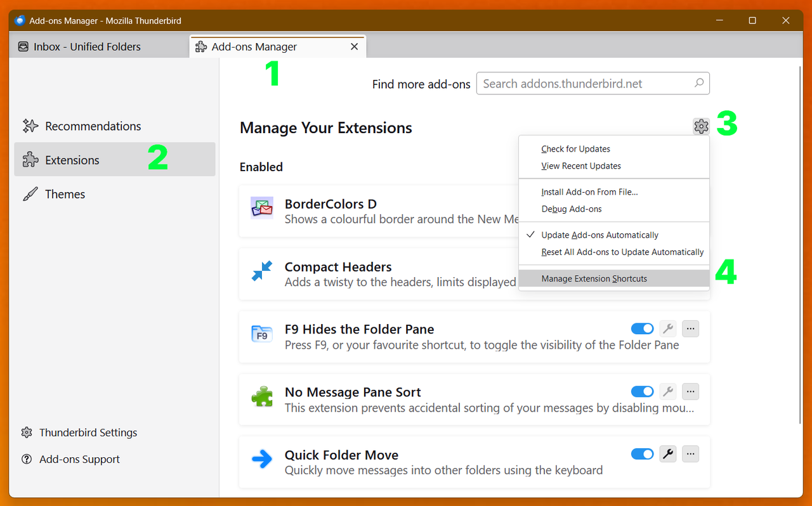Open more options menu for No Message Pane Sort
The image size is (812, 506).
[x=691, y=391]
